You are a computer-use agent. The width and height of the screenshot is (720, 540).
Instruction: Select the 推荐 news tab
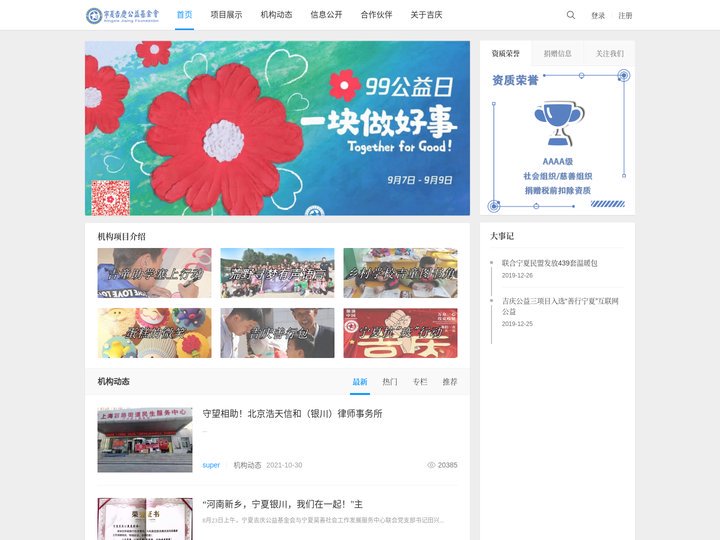click(x=450, y=382)
